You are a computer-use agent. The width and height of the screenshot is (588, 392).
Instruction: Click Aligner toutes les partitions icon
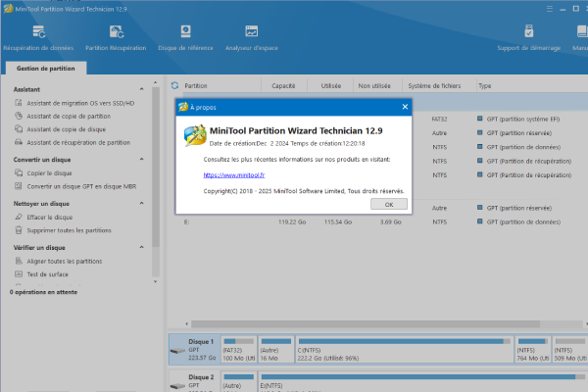pyautogui.click(x=19, y=261)
